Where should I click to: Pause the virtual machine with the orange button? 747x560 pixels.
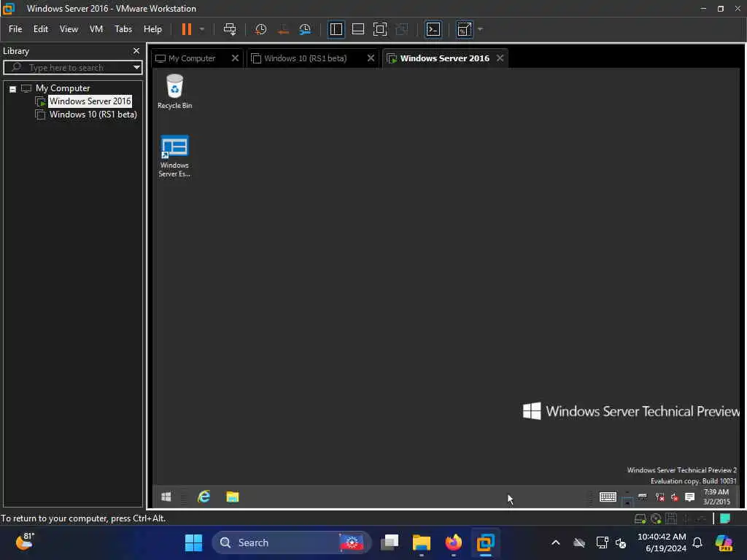click(x=186, y=29)
